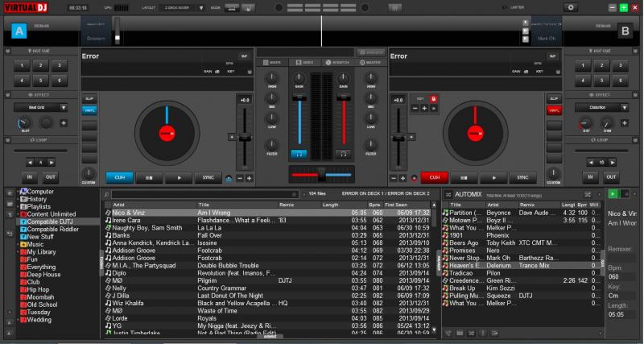Click the icon beside Partition in Automix list
Viewport: 644px width, 344px height.
point(446,213)
